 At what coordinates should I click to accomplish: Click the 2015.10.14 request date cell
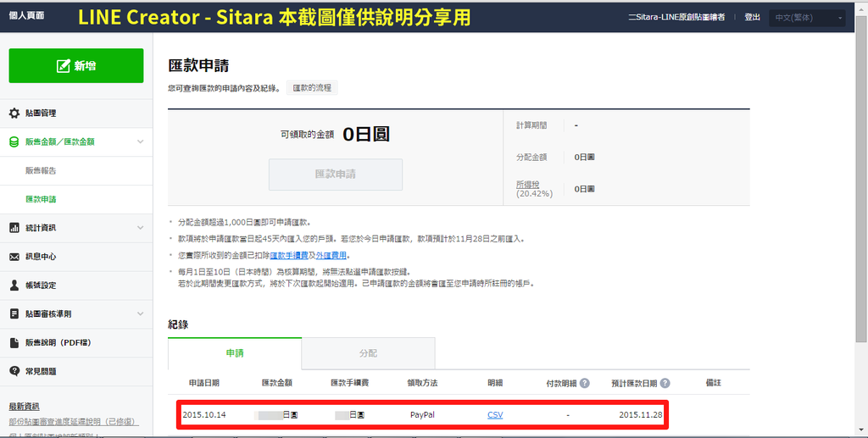coord(204,415)
